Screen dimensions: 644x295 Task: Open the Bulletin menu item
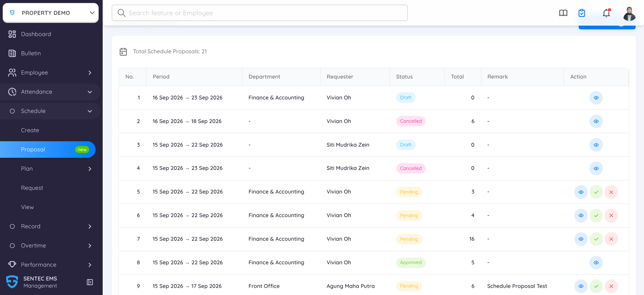click(x=50, y=53)
